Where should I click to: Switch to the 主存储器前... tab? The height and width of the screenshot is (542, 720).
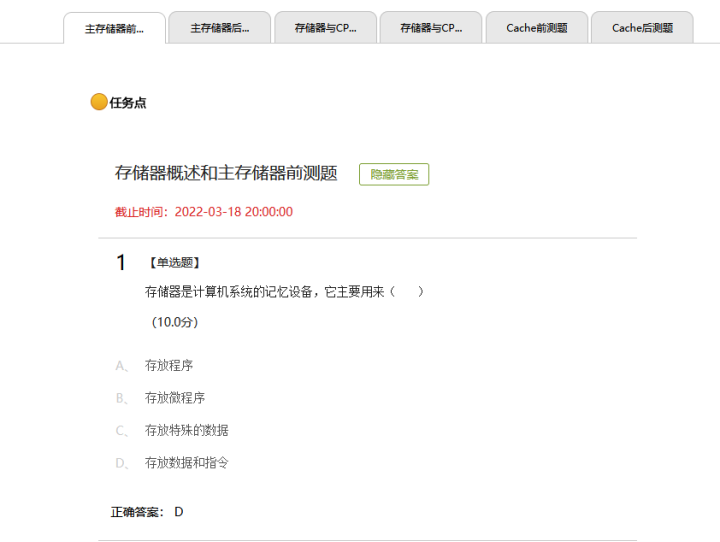[x=114, y=28]
